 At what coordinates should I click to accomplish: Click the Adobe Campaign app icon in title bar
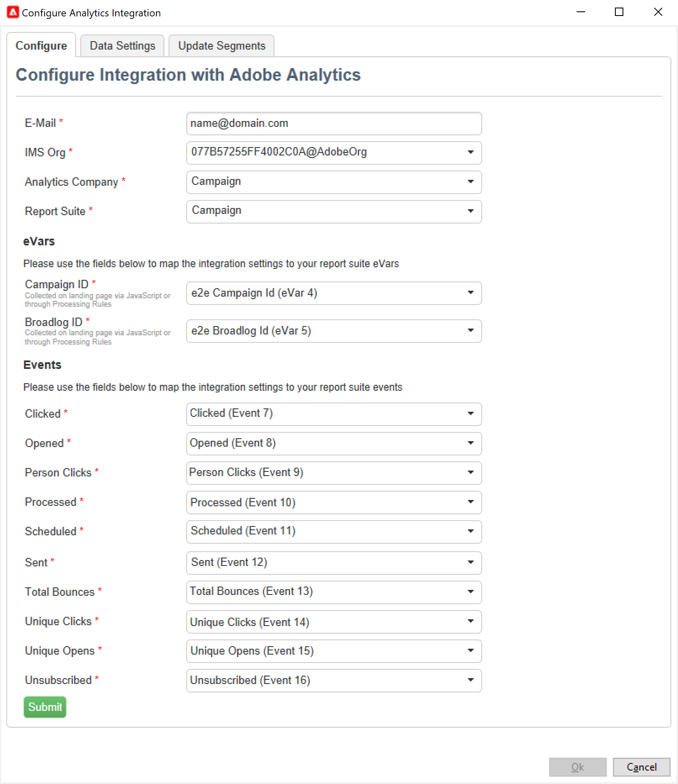click(13, 12)
